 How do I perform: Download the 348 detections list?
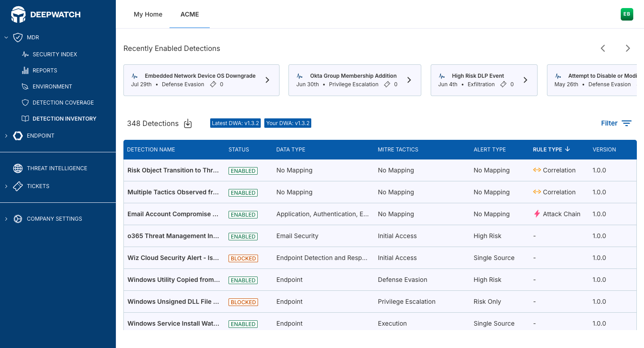[188, 124]
